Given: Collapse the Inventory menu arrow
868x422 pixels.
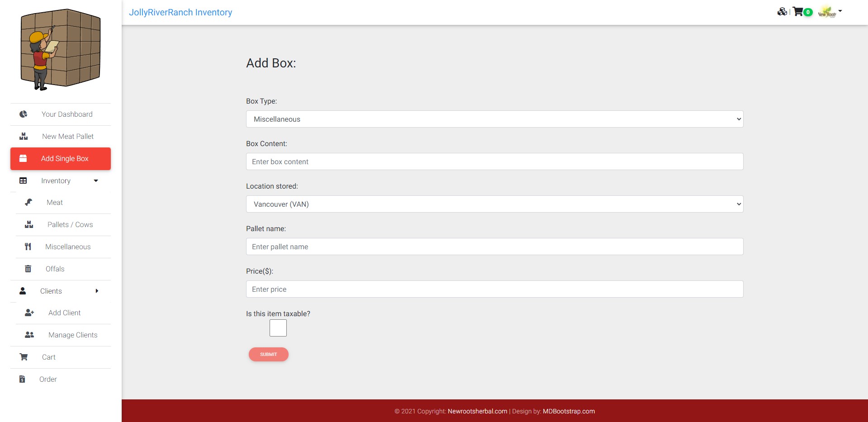Looking at the screenshot, I should pyautogui.click(x=96, y=180).
